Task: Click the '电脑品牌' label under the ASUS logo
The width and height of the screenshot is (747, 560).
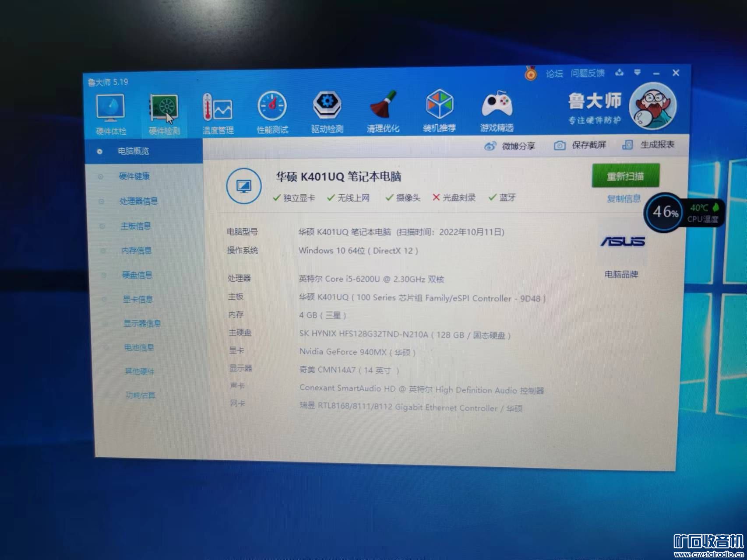Action: click(x=621, y=275)
